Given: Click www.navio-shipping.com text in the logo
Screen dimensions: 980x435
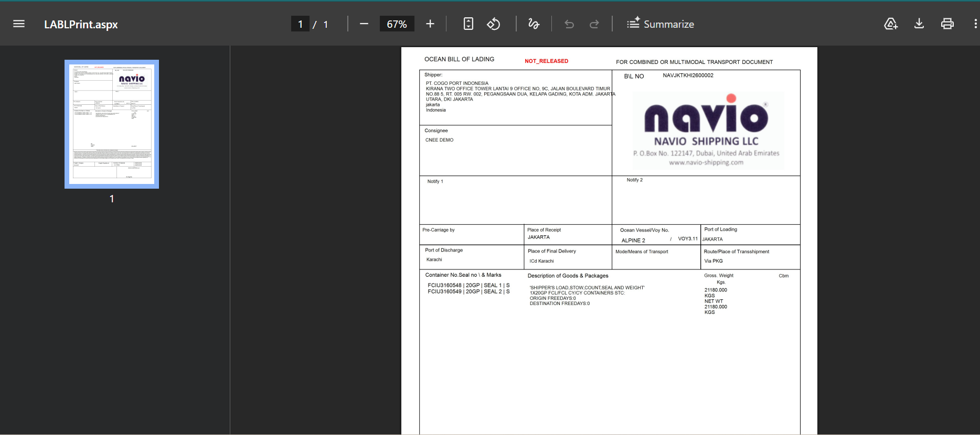Looking at the screenshot, I should pyautogui.click(x=706, y=162).
